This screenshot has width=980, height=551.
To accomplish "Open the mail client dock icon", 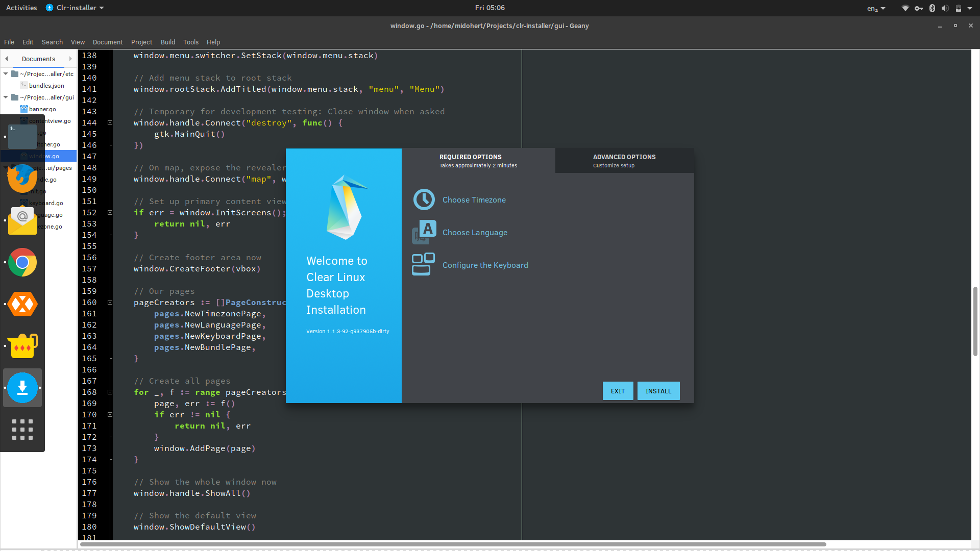I will (x=22, y=221).
